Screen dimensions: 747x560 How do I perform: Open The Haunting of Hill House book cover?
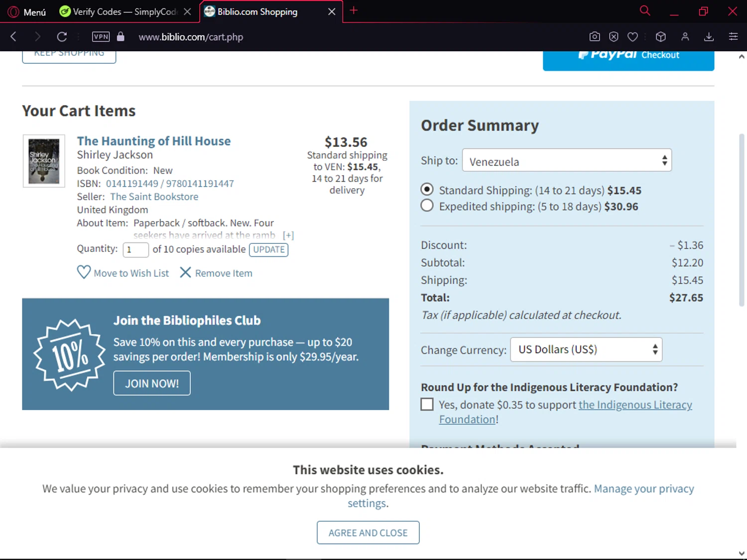[x=44, y=161]
